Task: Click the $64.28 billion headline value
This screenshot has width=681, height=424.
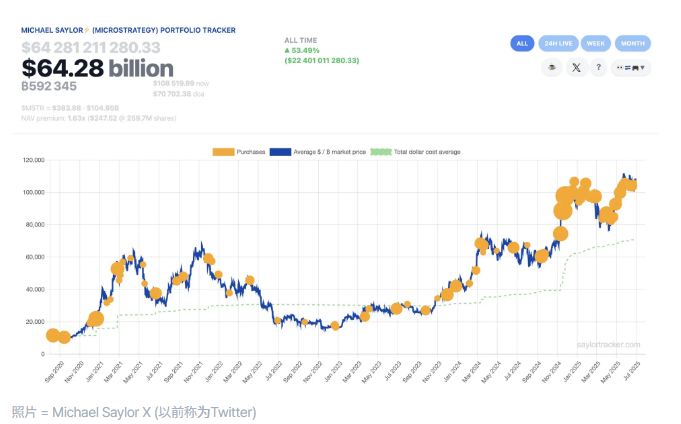Action: (x=98, y=69)
